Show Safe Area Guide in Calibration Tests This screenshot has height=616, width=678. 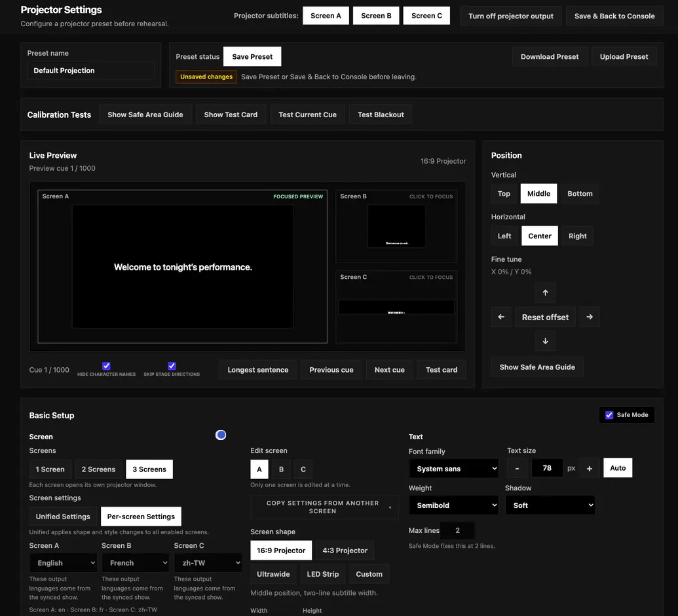(145, 115)
